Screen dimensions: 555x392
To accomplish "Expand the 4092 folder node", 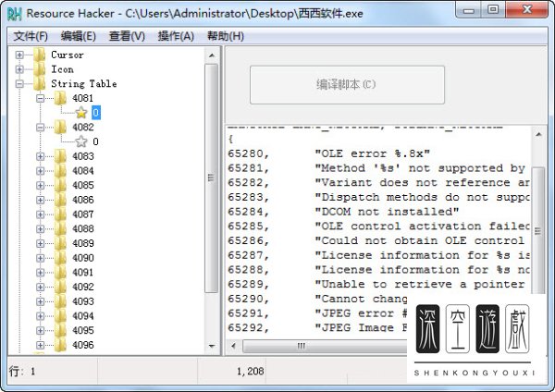I will point(41,287).
